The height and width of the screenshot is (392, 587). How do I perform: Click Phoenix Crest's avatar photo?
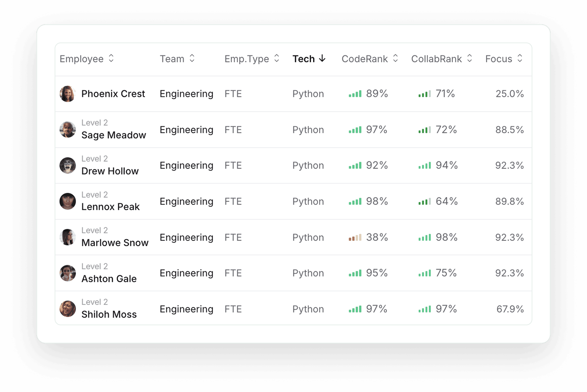(x=67, y=94)
